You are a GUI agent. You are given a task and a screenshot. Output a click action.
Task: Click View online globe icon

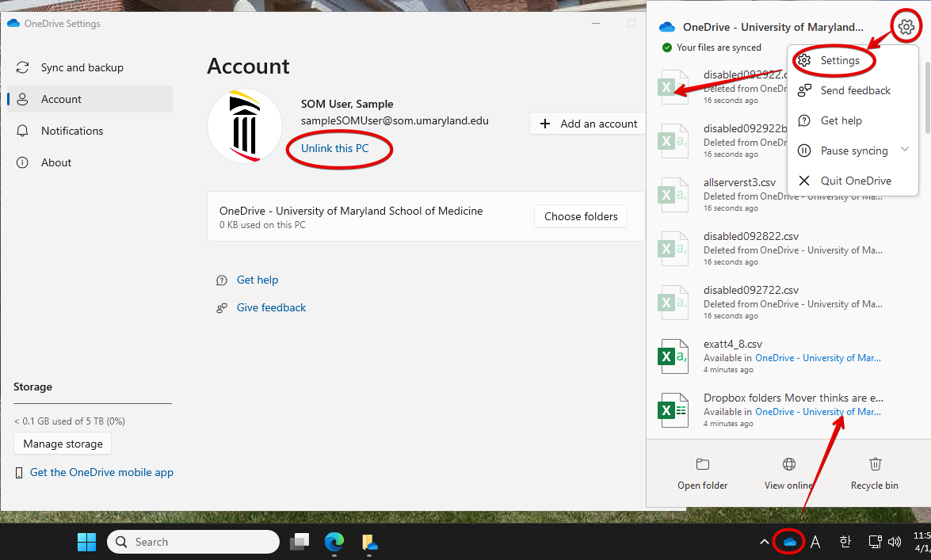(788, 474)
